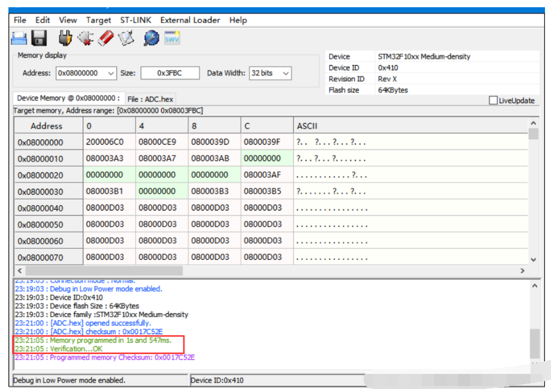Click the Size input field 0x3FBC
Viewport: 551px width, 392px height.
[170, 73]
